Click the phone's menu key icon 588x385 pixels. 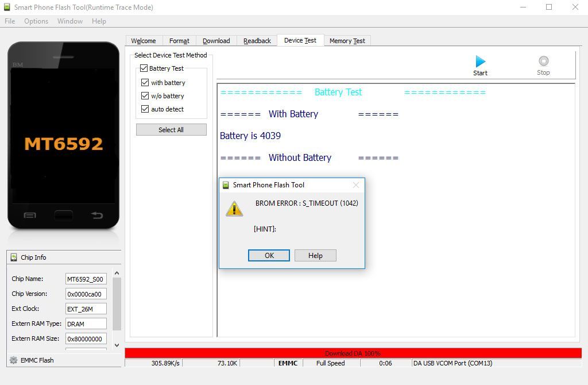tap(30, 215)
